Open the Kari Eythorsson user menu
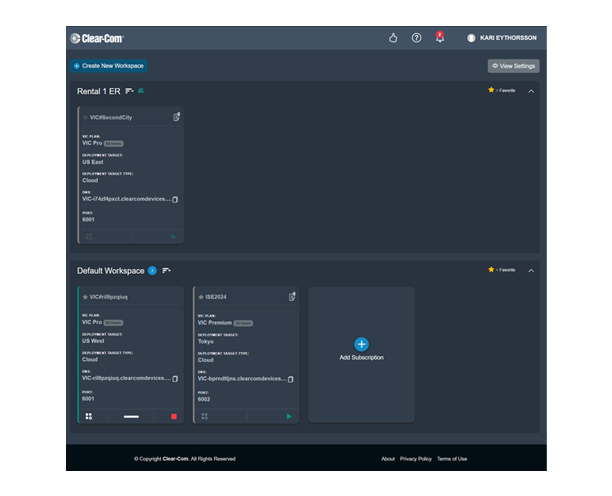The width and height of the screenshot is (612, 496). coord(503,38)
